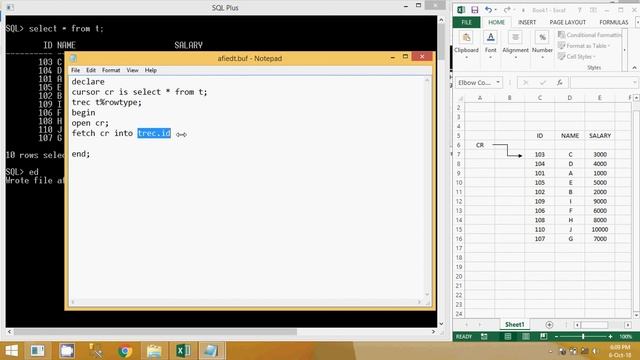640x360 pixels.
Task: Click the volume icon in system tray
Action: (595, 351)
